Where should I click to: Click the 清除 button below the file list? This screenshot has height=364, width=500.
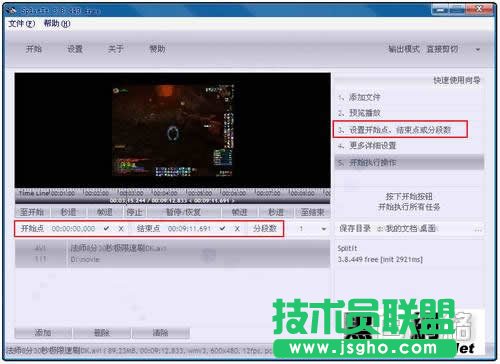tap(160, 332)
